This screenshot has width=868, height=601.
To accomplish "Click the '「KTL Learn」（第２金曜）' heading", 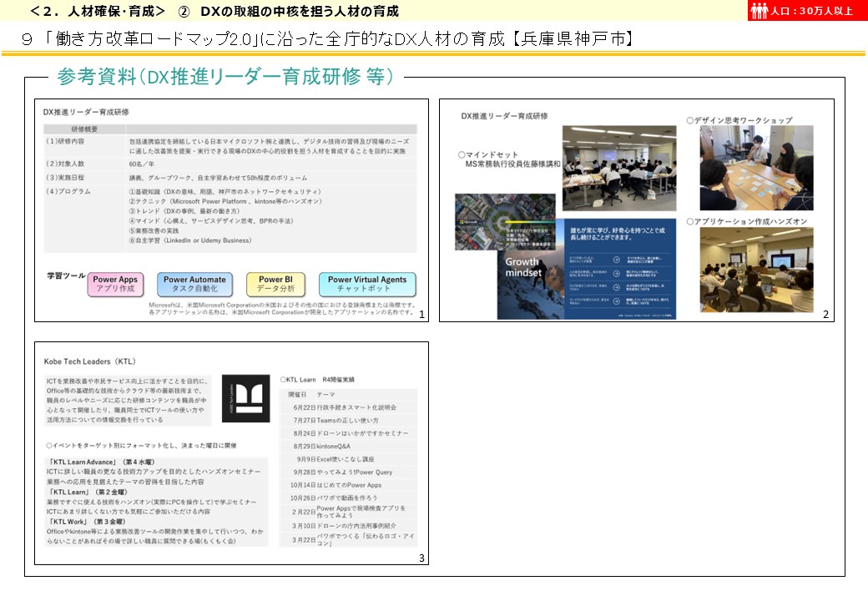I will pos(88,492).
